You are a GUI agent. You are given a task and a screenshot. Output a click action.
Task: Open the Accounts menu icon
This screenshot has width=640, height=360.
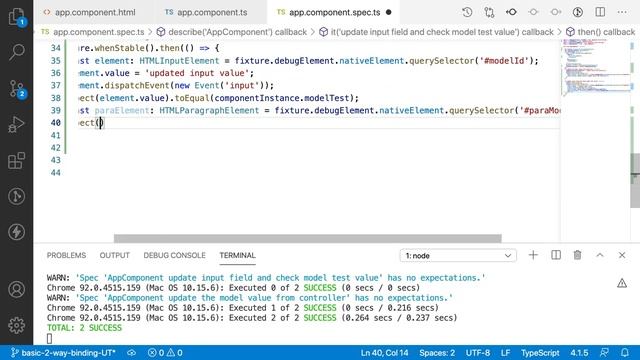point(16,289)
